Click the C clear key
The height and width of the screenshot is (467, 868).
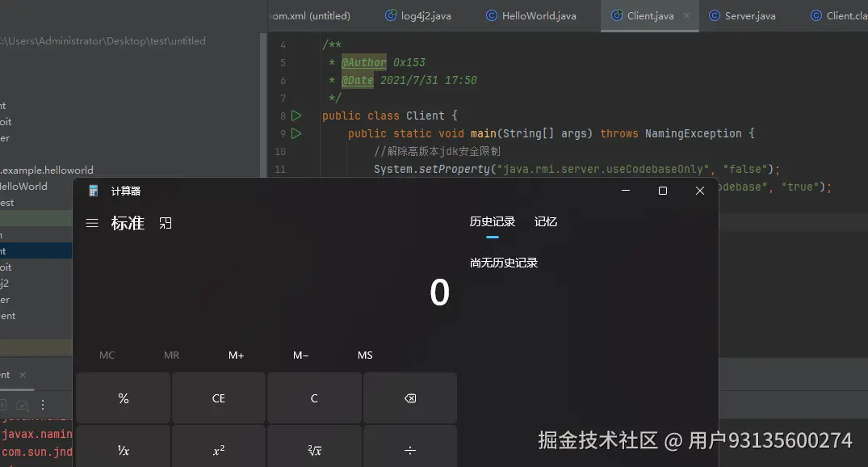pos(314,398)
